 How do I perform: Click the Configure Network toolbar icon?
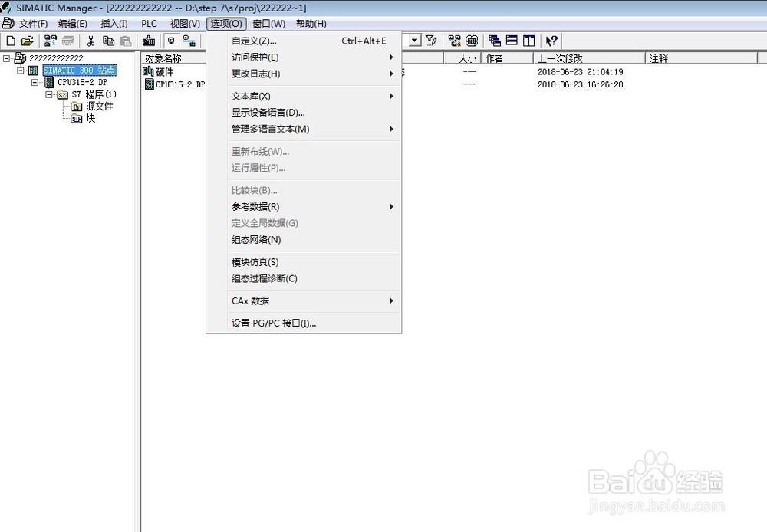tap(454, 41)
